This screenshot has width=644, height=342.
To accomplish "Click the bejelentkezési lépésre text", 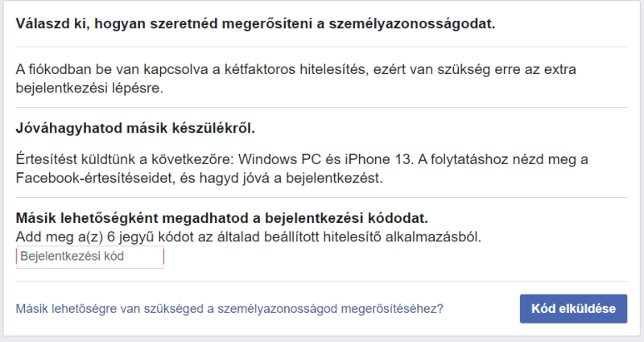I will pyautogui.click(x=89, y=88).
